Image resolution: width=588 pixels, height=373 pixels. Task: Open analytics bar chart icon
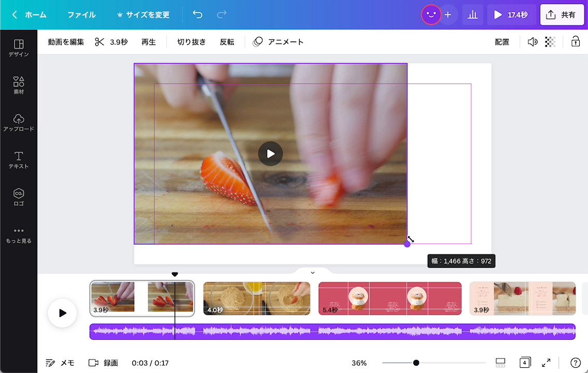[x=472, y=15]
